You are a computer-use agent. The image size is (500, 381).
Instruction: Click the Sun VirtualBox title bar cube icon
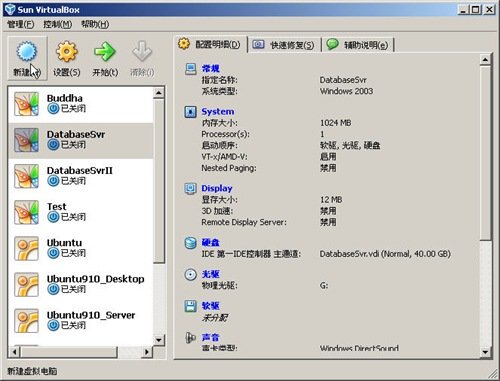10,9
